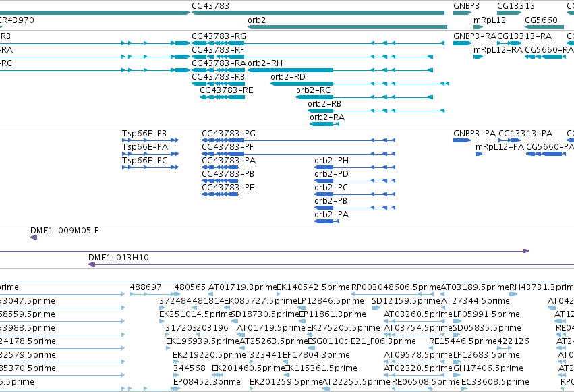Click the CG5660 gene label
This screenshot has height=392, width=574.
541,20
